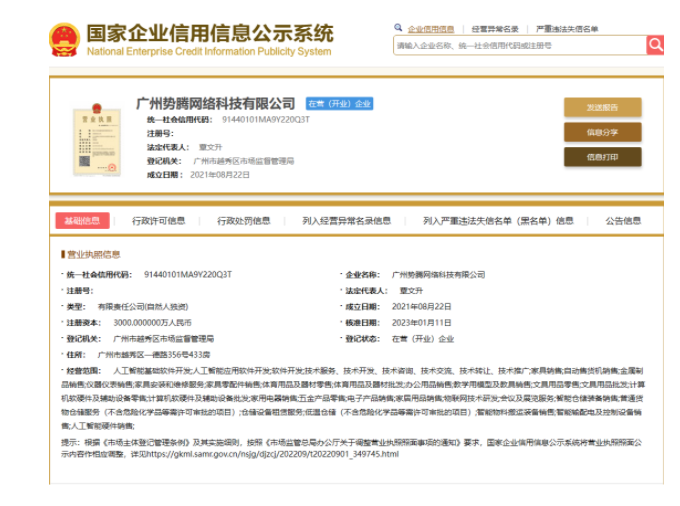The height and width of the screenshot is (506, 680).
Task: Open the 列入严重违法失信名单（黑名单）信息 tab
Action: point(498,221)
